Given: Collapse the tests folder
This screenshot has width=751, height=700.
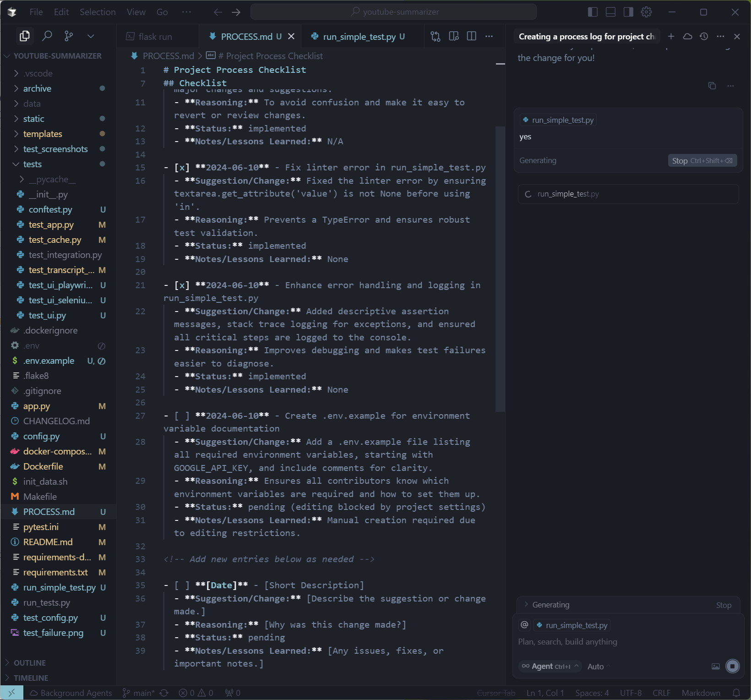Looking at the screenshot, I should click(32, 164).
